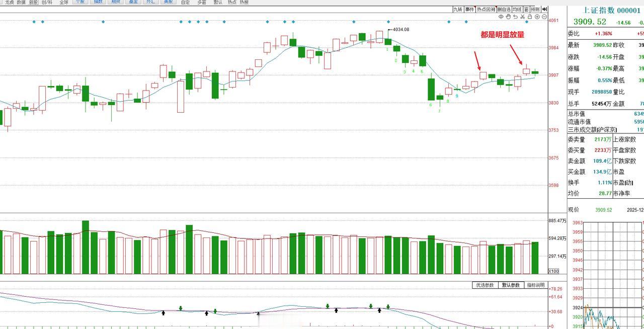Click the 885.47万 volume axis value

point(557,220)
